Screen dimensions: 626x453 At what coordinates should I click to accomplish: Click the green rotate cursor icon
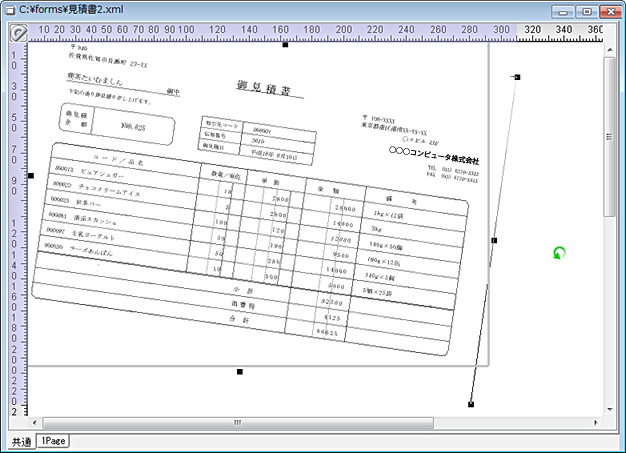click(559, 253)
